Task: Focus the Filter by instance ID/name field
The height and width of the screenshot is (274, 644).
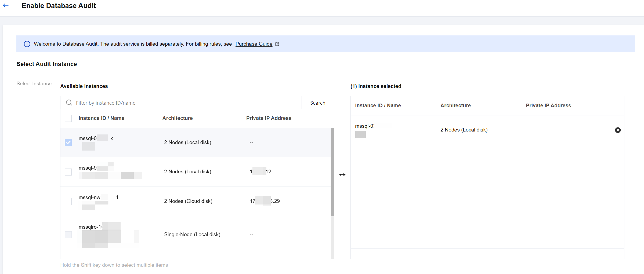Action: 185,103
